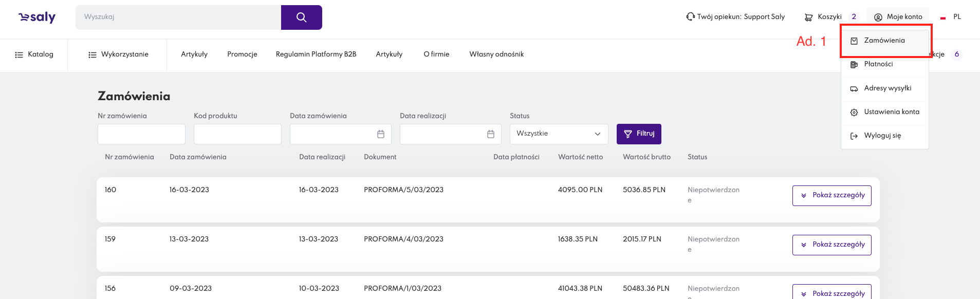Screen dimensions: 980x299
Task: Open calendar in Data realizacji field
Action: (491, 134)
